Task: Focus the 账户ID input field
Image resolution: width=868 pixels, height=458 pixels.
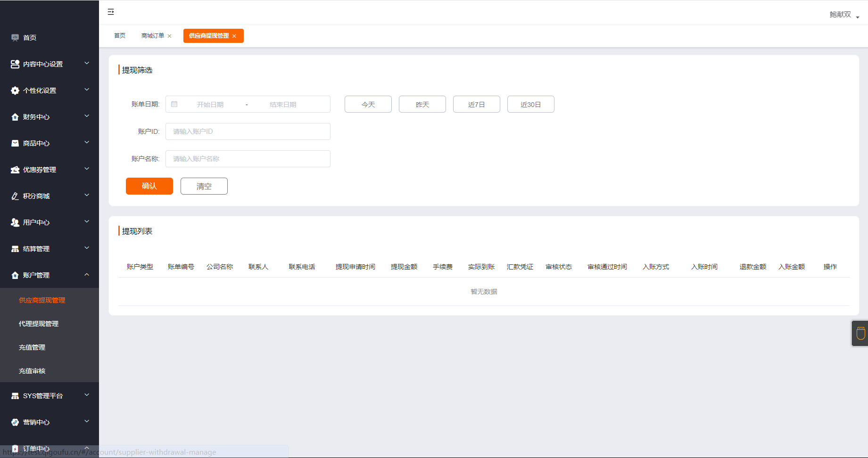Action: point(248,131)
